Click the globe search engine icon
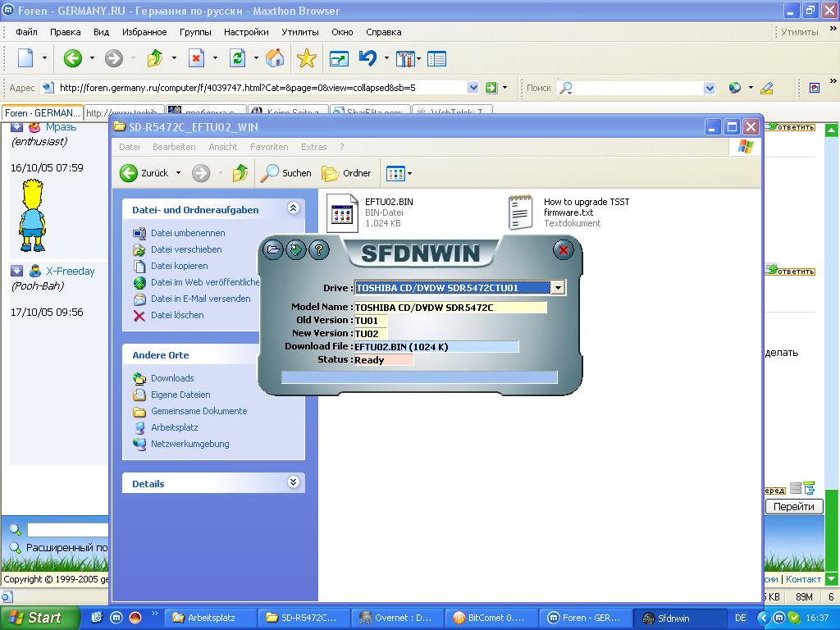Viewport: 840px width, 630px height. click(734, 87)
